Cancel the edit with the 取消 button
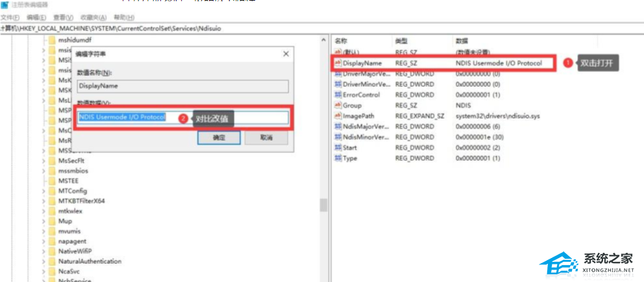 tap(266, 137)
